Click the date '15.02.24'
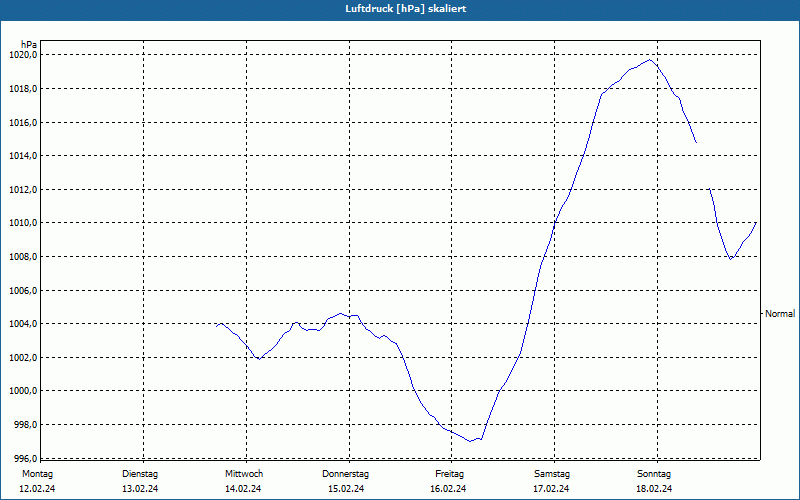Image resolution: width=800 pixels, height=500 pixels. [346, 489]
